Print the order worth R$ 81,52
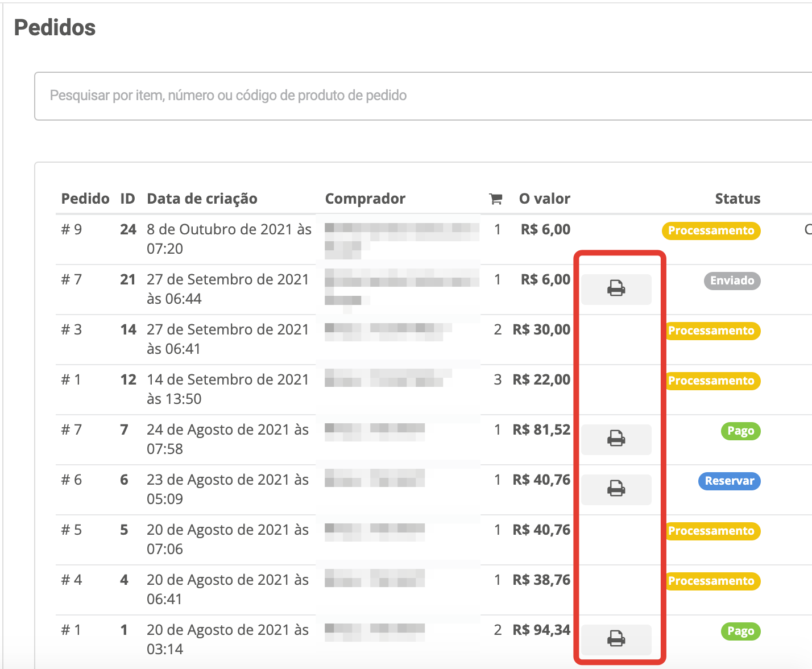Viewport: 812px width, 669px height. tap(616, 439)
